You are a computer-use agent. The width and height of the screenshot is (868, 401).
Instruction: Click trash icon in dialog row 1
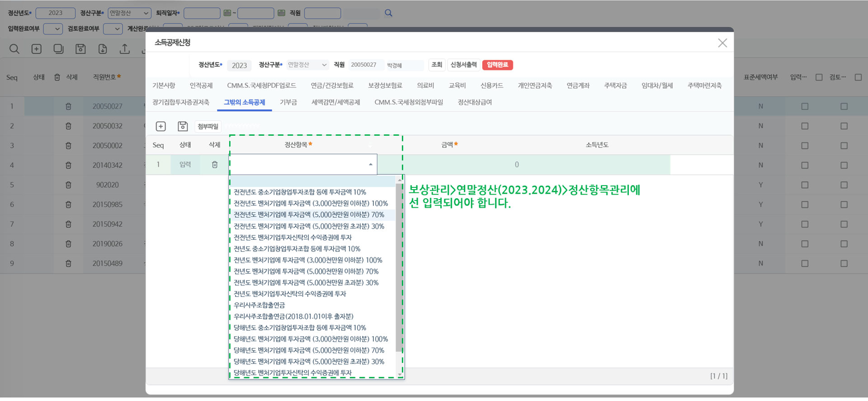pyautogui.click(x=215, y=165)
